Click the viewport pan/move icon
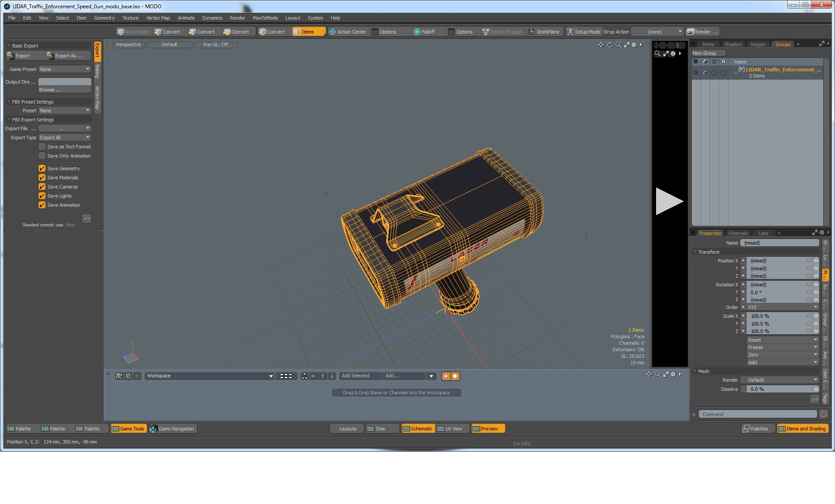The image size is (835, 504). pos(601,45)
